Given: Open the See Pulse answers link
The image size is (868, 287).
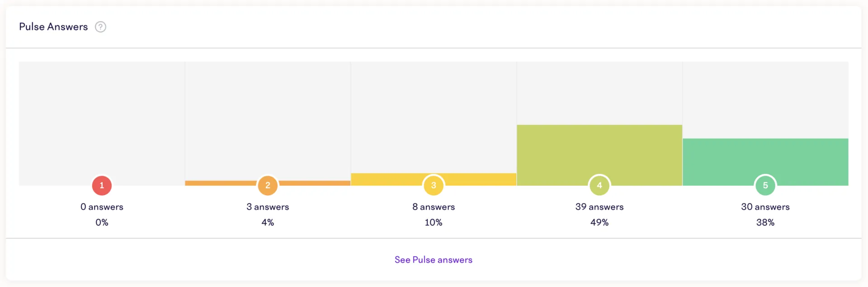Looking at the screenshot, I should click(x=434, y=260).
